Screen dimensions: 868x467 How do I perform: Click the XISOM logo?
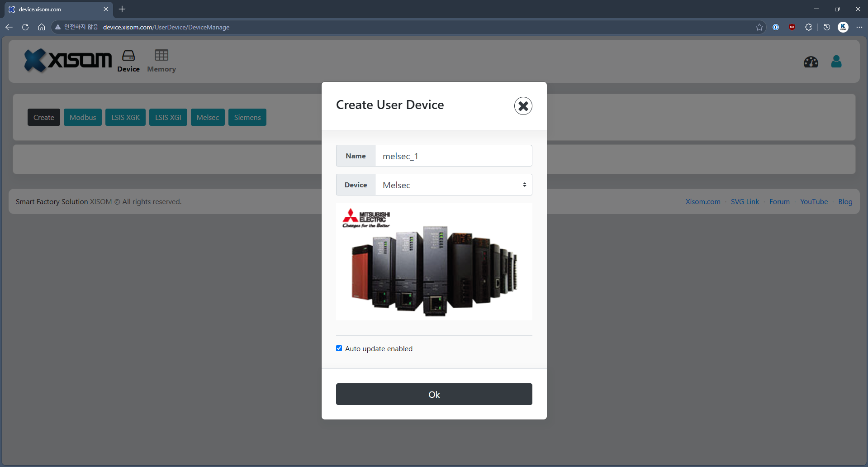tap(68, 60)
